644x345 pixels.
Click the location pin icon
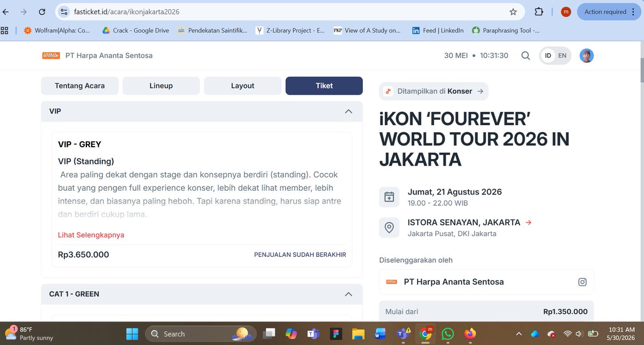(389, 227)
